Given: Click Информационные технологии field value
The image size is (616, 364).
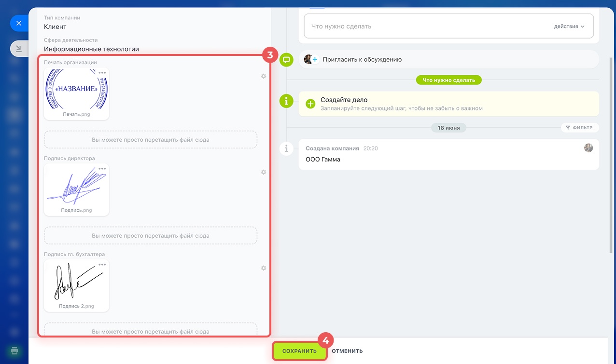Looking at the screenshot, I should coord(91,49).
